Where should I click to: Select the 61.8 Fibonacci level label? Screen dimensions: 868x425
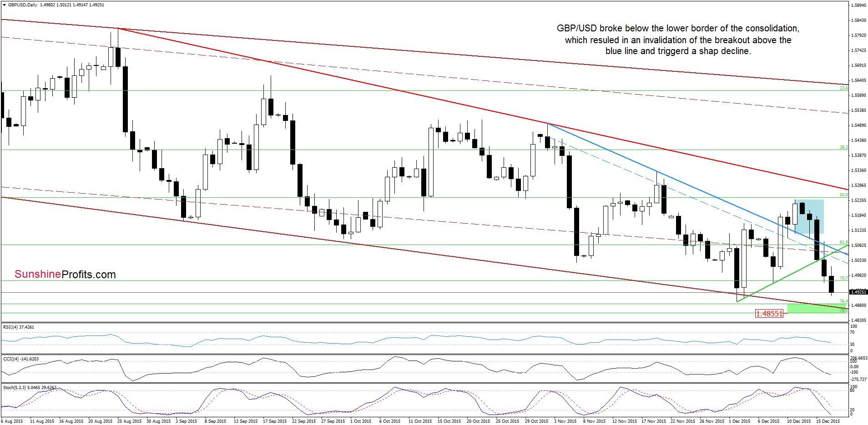[843, 242]
